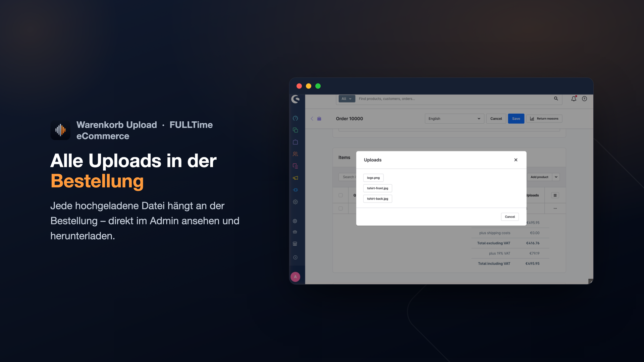Click the 'Uploads' modal title

[373, 160]
